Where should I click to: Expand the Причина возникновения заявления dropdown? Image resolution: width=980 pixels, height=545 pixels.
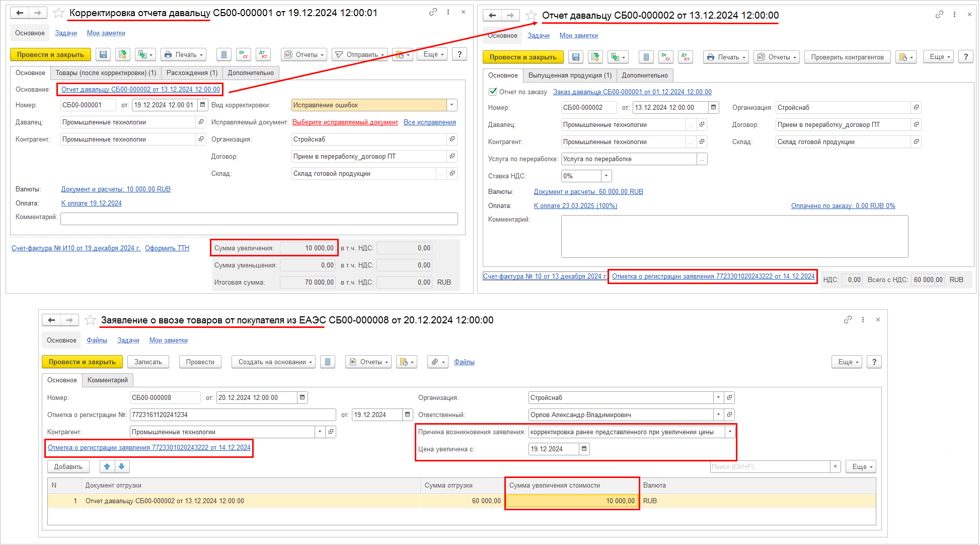click(x=730, y=432)
